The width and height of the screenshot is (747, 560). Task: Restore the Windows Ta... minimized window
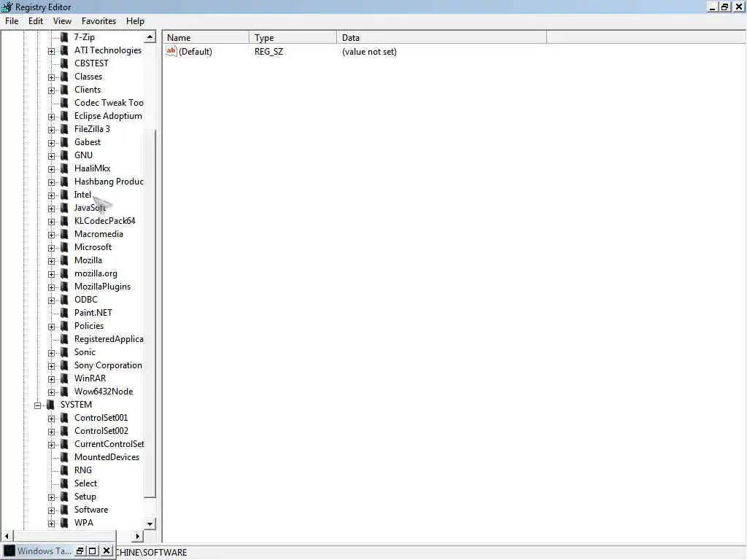pyautogui.click(x=80, y=551)
